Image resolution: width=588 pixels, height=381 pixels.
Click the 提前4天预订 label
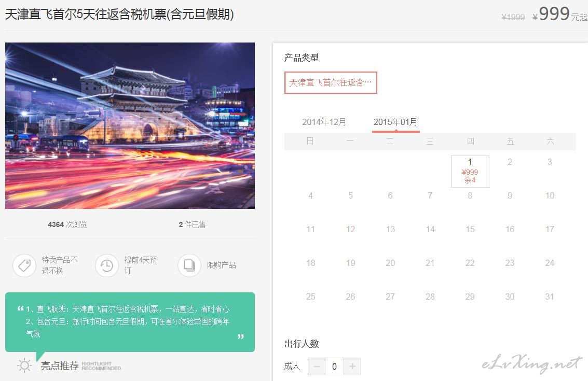point(141,265)
